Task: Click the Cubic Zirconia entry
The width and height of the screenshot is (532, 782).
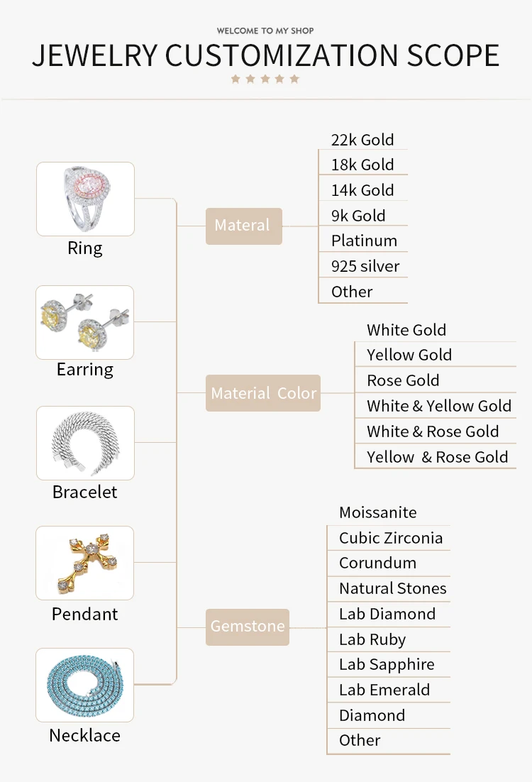Action: click(x=391, y=538)
